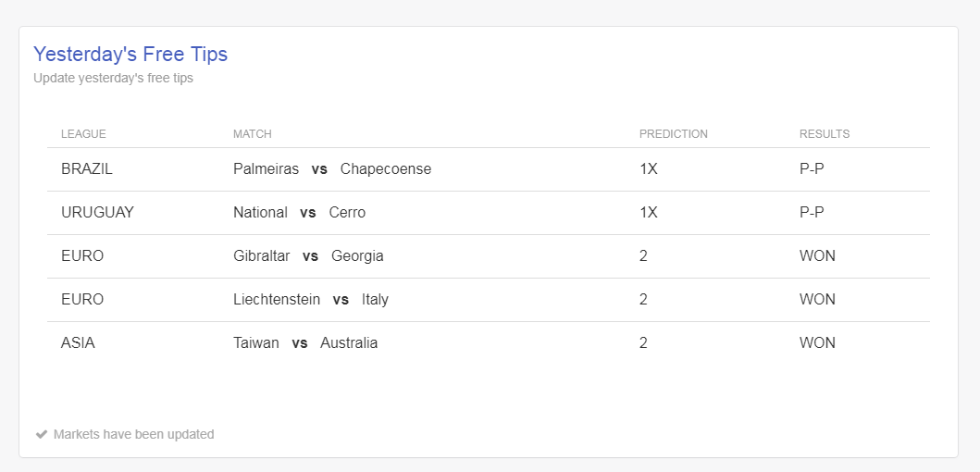Click the Markets have been updated text
Screen dimensions: 980x472
(x=133, y=434)
